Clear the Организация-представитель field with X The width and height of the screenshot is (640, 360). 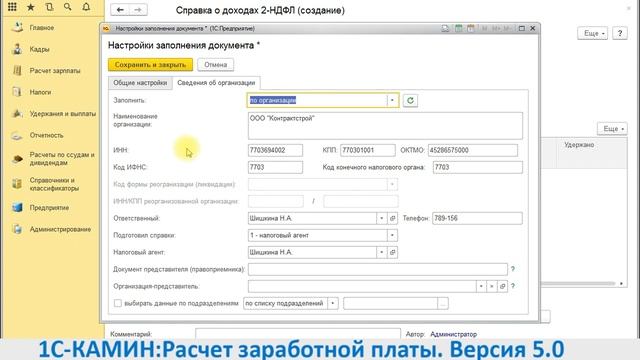[x=492, y=287]
